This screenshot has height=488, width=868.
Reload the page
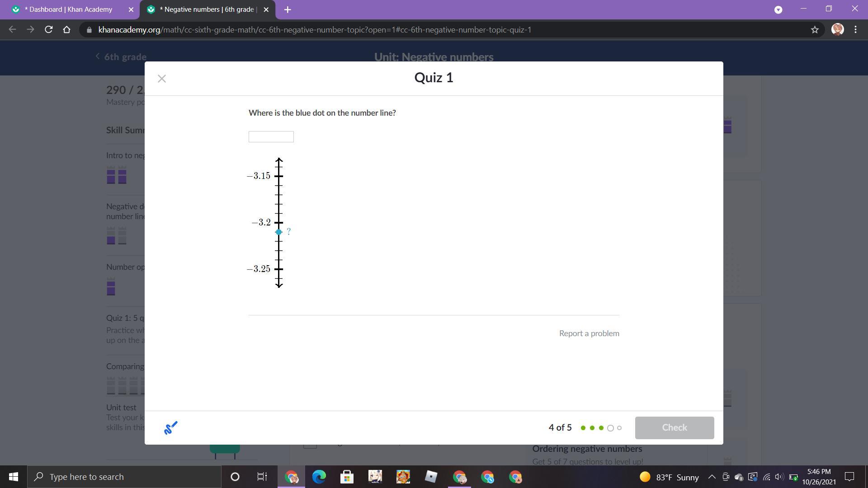pos(48,29)
